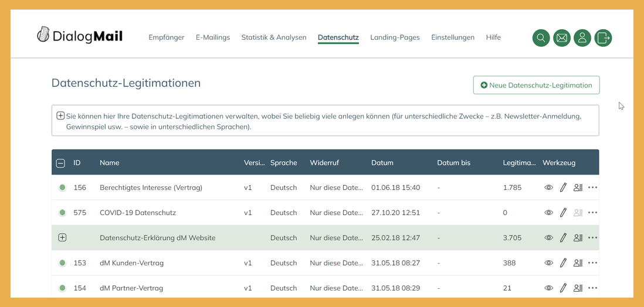Click the logout door icon
The image size is (644, 307).
click(x=603, y=37)
